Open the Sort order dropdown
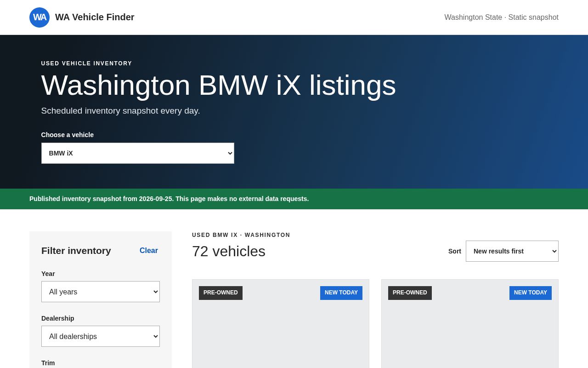The image size is (588, 368). click(512, 251)
